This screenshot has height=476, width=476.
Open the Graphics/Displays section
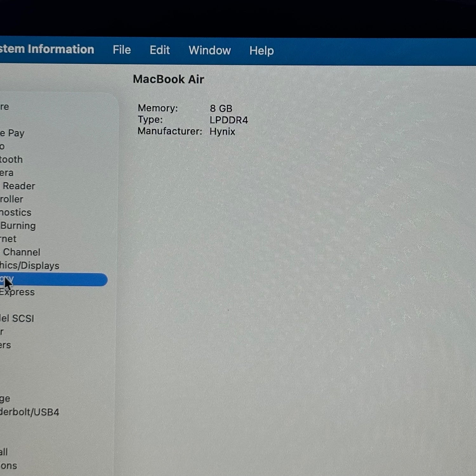coord(30,266)
